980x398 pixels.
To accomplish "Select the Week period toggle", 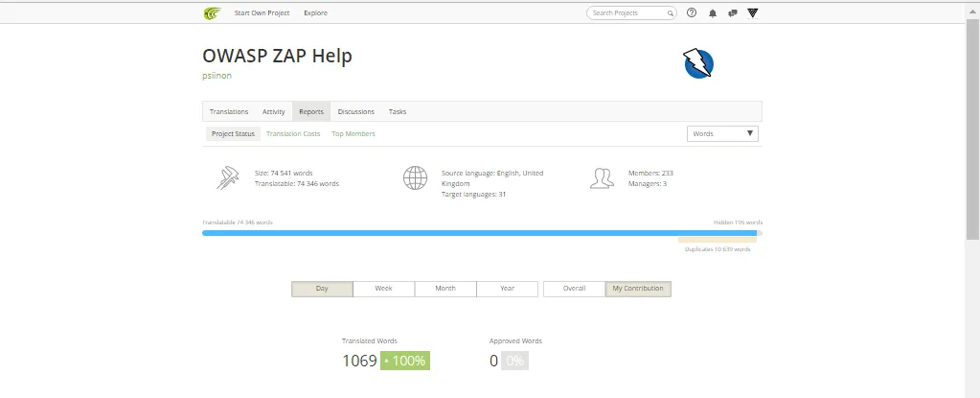I will click(x=384, y=289).
